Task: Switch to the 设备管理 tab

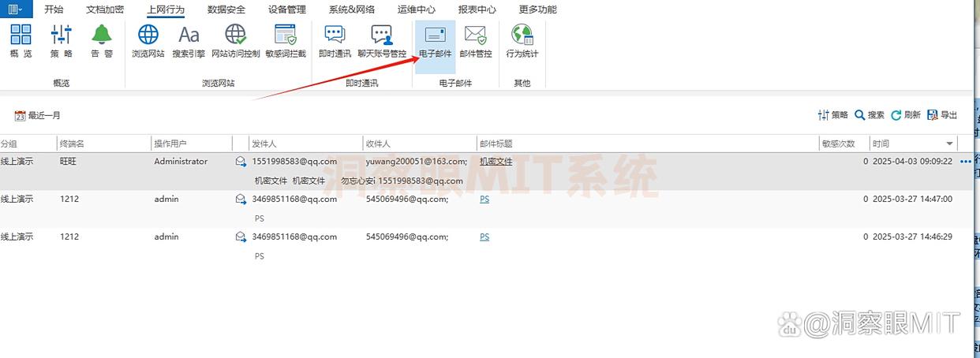Action: click(287, 9)
